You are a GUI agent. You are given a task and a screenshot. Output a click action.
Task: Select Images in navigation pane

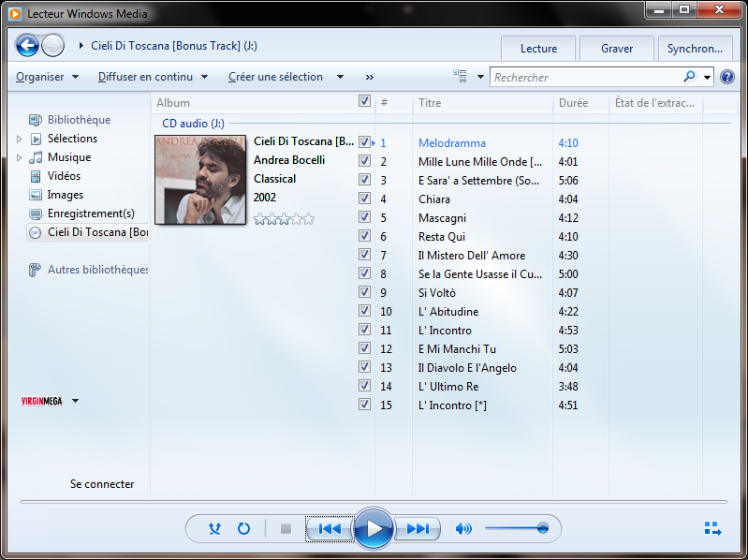[66, 195]
